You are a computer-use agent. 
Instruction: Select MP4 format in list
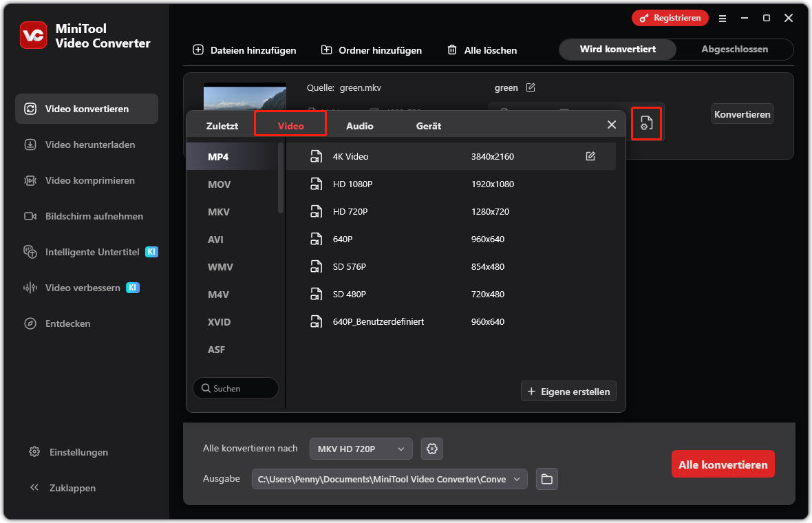(232, 157)
